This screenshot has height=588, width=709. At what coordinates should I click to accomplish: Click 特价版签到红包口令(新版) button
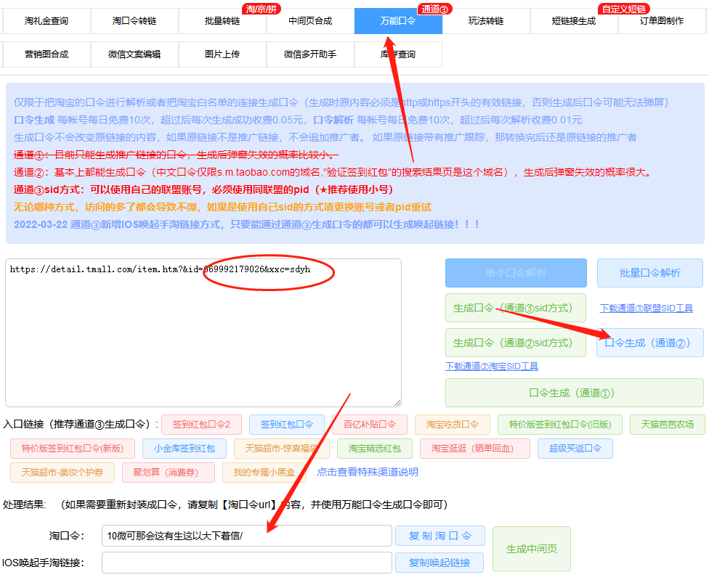[x=73, y=449]
